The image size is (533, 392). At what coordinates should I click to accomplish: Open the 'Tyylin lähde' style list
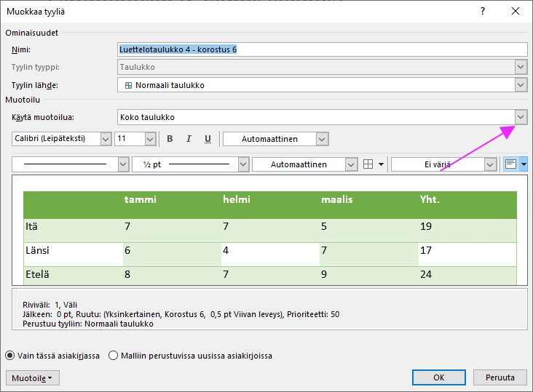(520, 85)
